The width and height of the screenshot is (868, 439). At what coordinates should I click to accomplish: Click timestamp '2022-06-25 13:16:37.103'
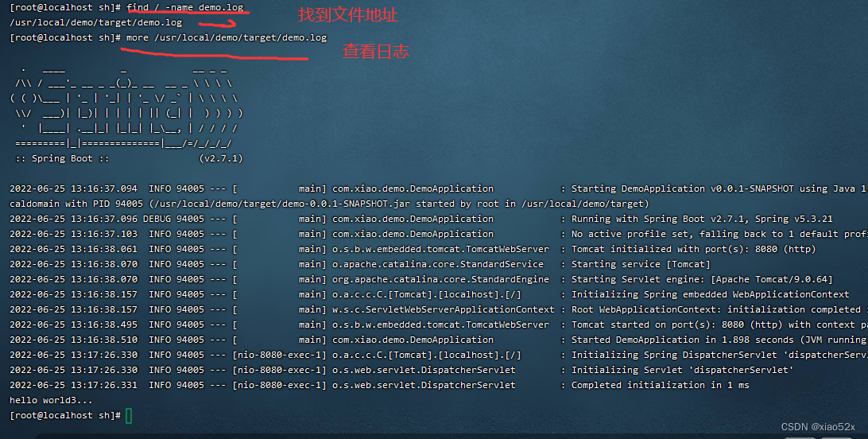[74, 234]
